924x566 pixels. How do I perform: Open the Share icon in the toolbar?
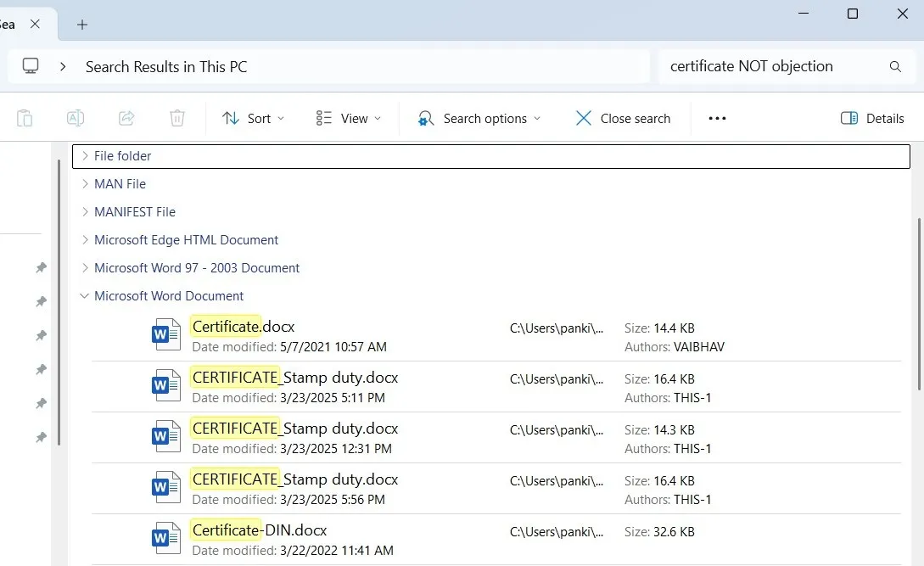pyautogui.click(x=126, y=118)
